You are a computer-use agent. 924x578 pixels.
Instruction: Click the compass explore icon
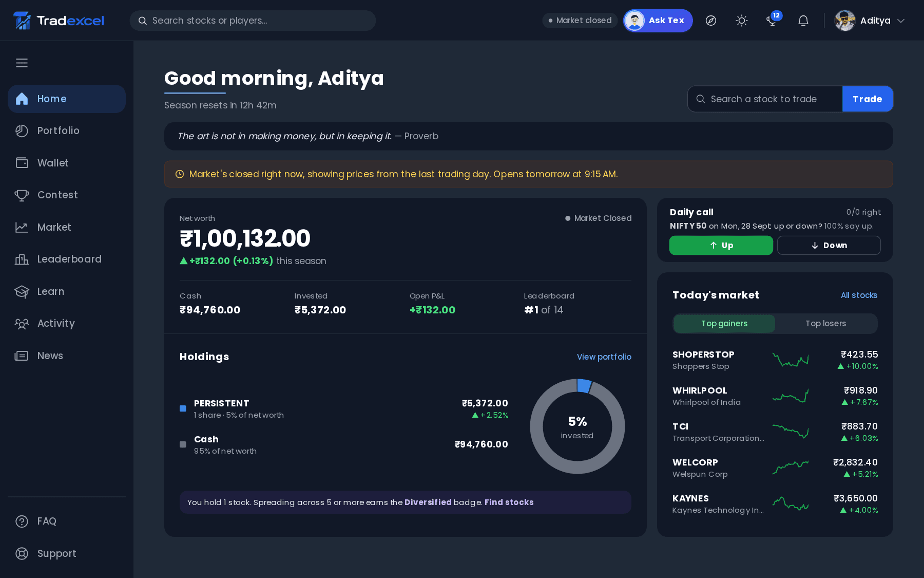711,21
